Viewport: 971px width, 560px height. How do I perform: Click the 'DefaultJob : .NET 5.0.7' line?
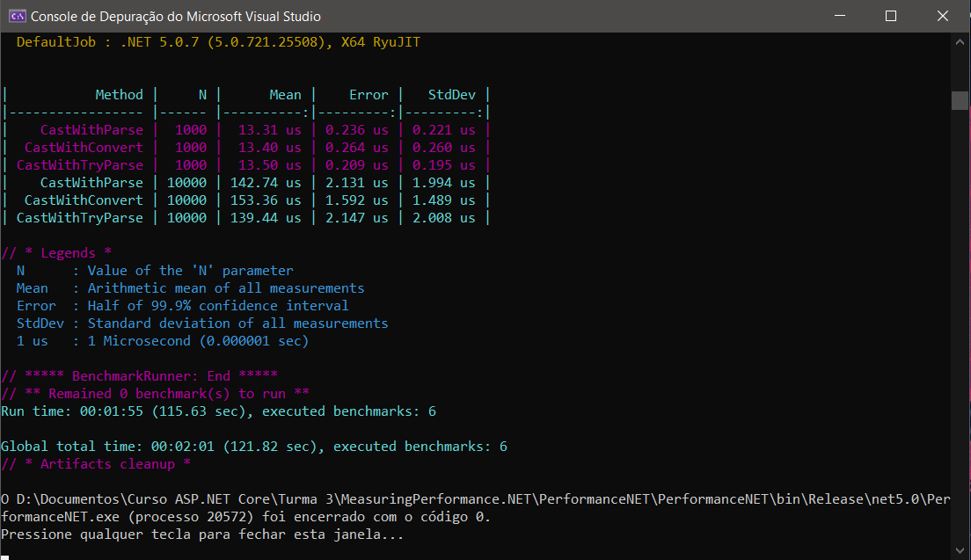click(219, 42)
